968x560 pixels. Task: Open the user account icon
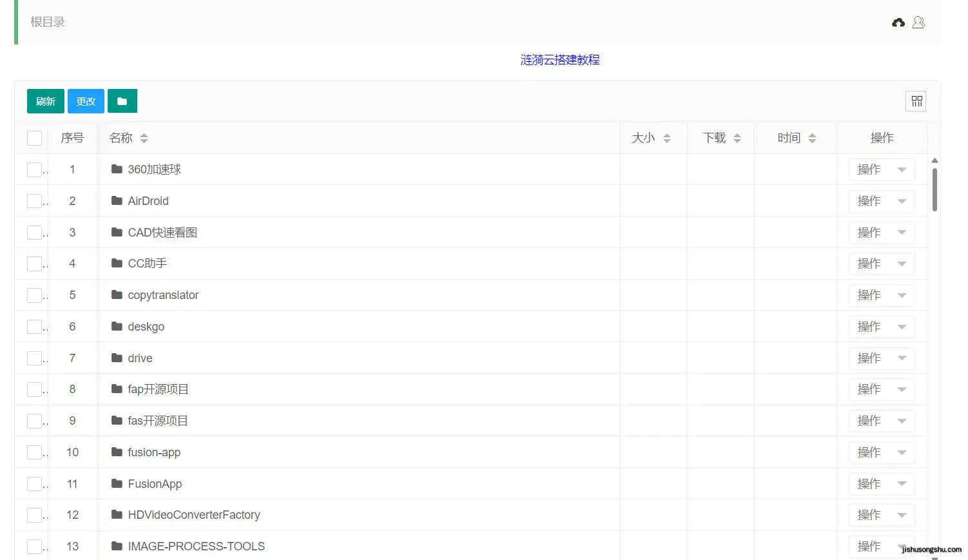pos(919,23)
